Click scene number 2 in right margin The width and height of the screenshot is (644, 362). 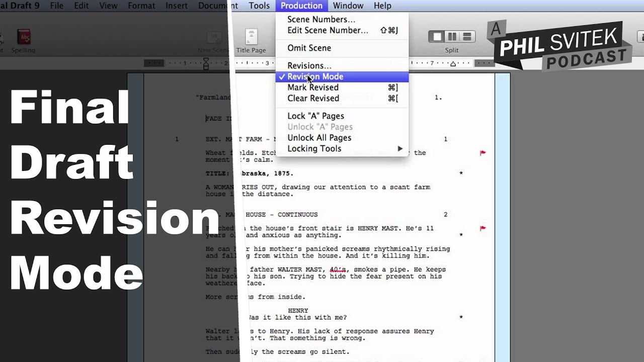click(x=445, y=215)
